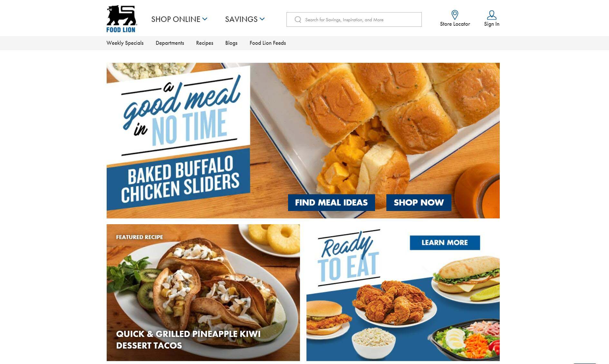Click the Food Lion logo
Image resolution: width=609 pixels, height=364 pixels.
coord(121,19)
